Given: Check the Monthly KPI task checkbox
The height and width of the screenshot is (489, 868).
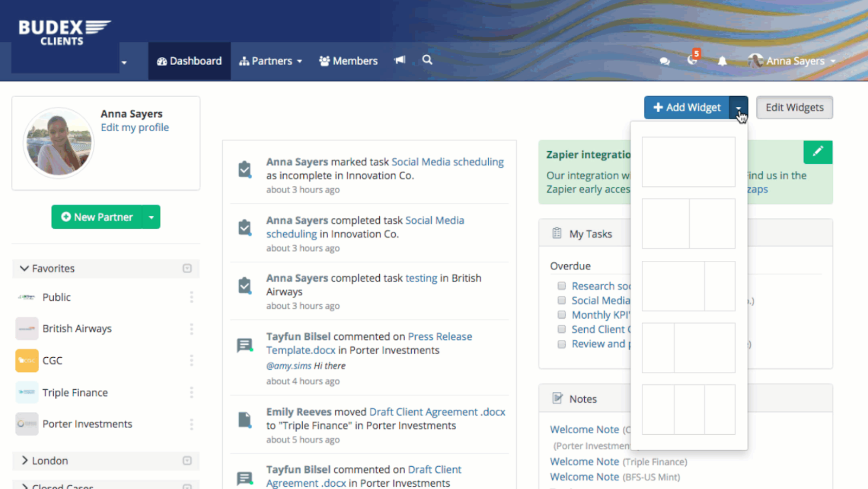Looking at the screenshot, I should click(561, 315).
